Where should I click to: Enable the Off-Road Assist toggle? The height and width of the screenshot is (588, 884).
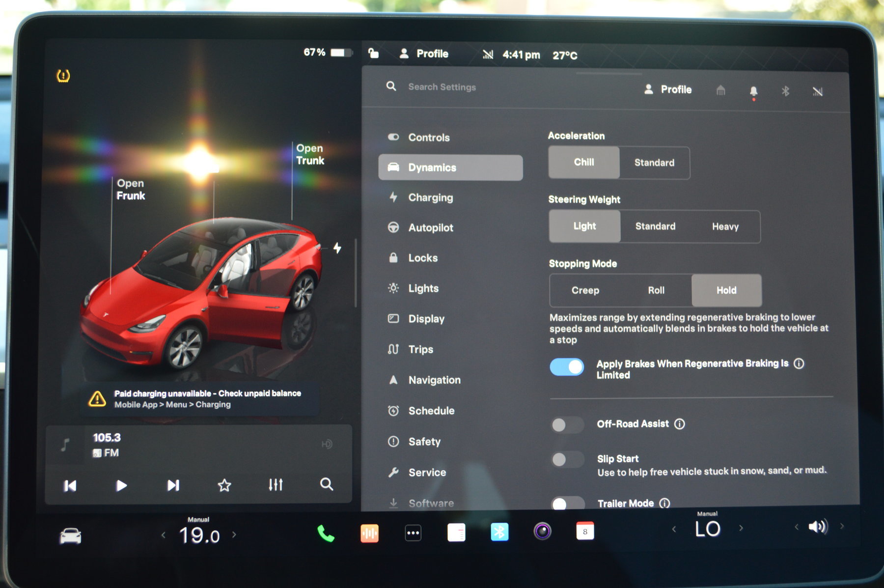[x=566, y=425]
